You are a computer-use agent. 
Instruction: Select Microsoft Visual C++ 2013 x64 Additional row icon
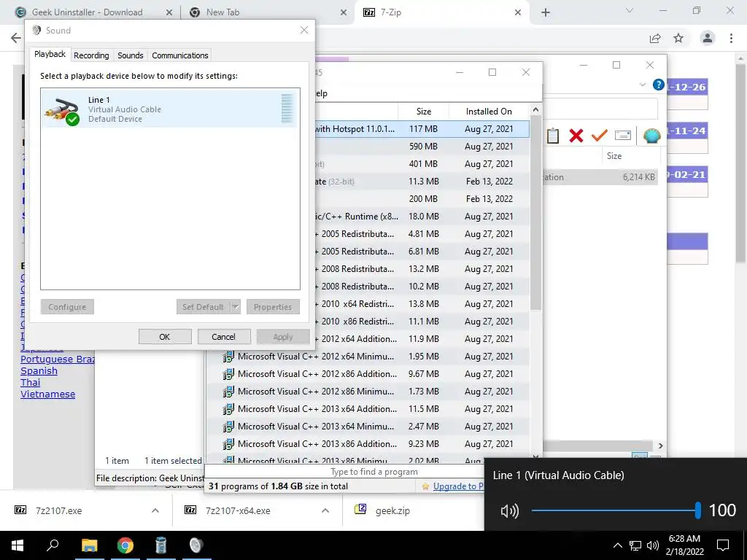[x=228, y=409]
